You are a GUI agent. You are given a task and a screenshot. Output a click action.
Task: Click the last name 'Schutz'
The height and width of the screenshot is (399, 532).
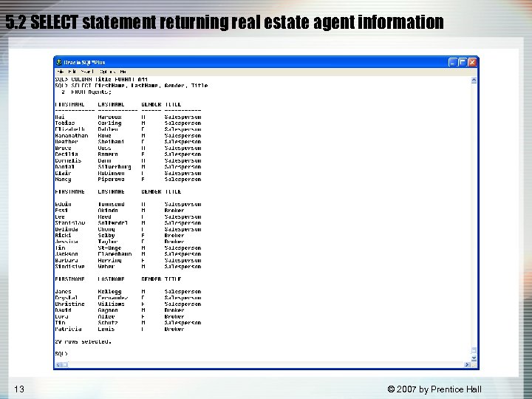tap(108, 323)
